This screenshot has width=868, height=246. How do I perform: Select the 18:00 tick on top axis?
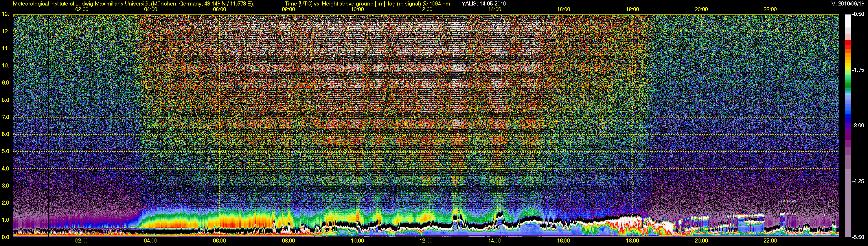[x=632, y=10]
